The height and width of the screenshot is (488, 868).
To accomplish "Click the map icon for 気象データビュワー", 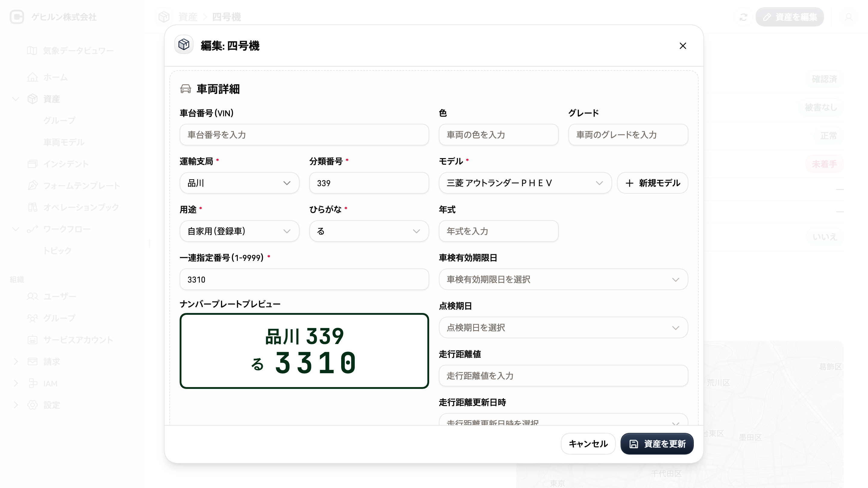I will click(32, 51).
